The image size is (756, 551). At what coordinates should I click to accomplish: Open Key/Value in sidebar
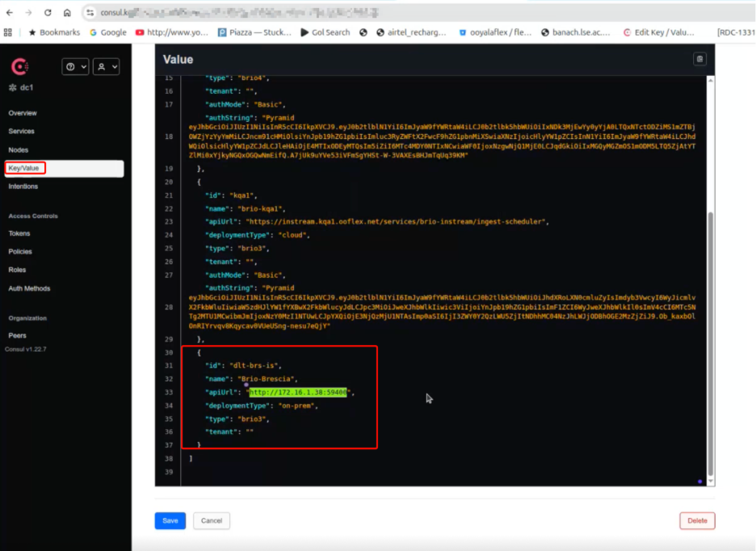point(64,168)
